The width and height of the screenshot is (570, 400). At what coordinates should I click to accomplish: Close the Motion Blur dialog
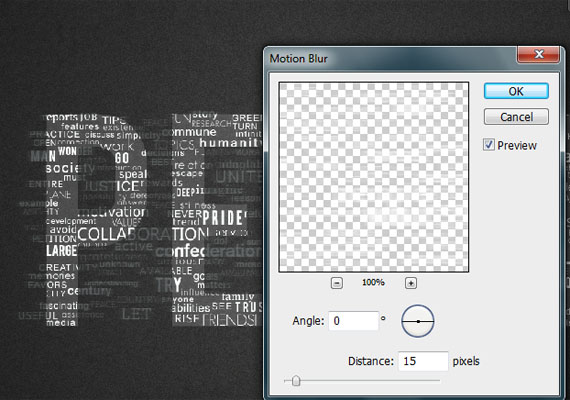tap(539, 54)
